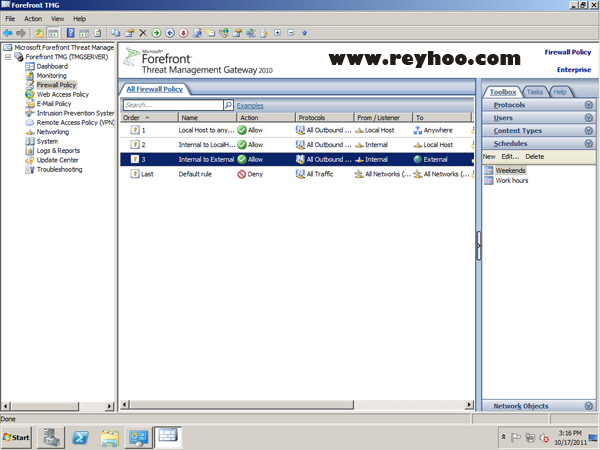Select Firewall Policy in the tree
This screenshot has height=450, width=600.
[x=56, y=85]
